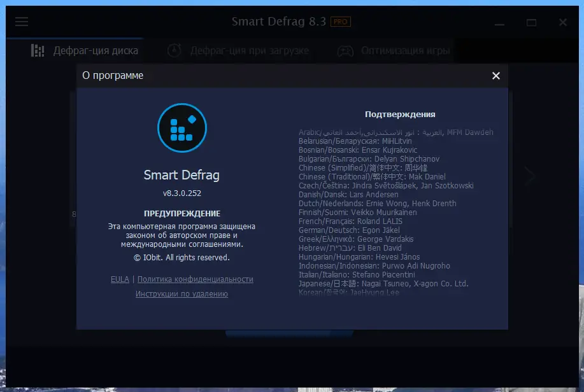Minimize the Smart Defrag window
This screenshot has width=584, height=392.
click(499, 23)
